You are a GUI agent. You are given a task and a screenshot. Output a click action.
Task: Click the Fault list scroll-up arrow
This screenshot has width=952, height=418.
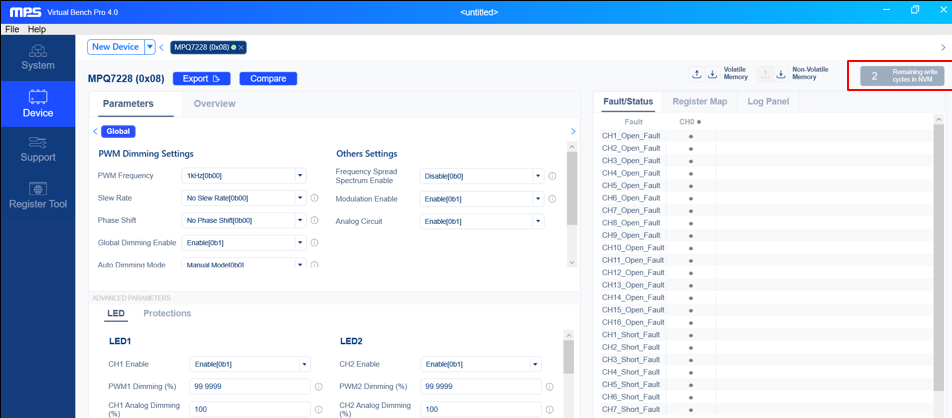940,120
